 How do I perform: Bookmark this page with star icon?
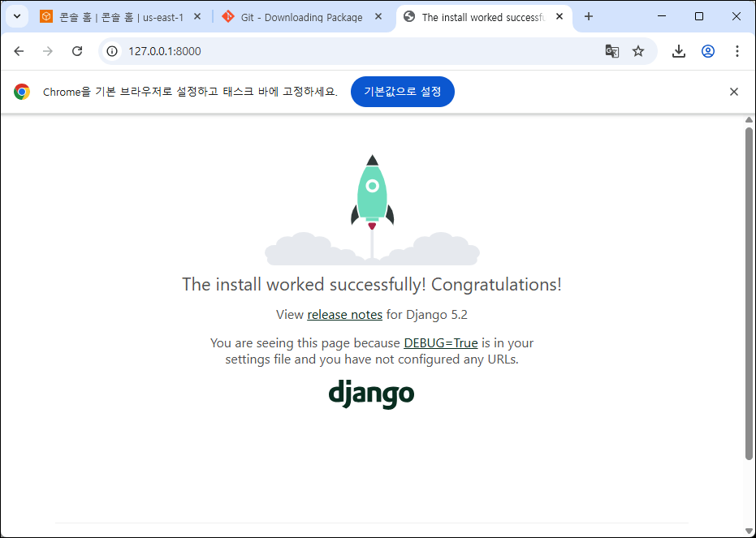638,51
